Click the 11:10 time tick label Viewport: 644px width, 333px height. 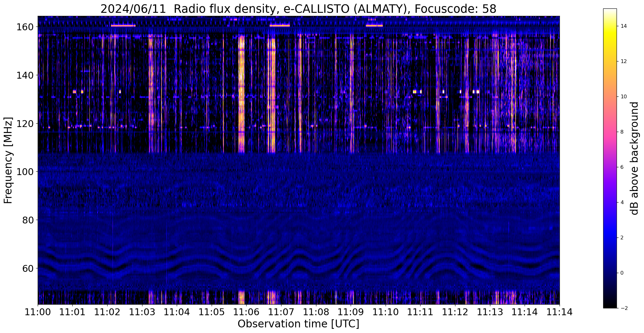click(386, 312)
